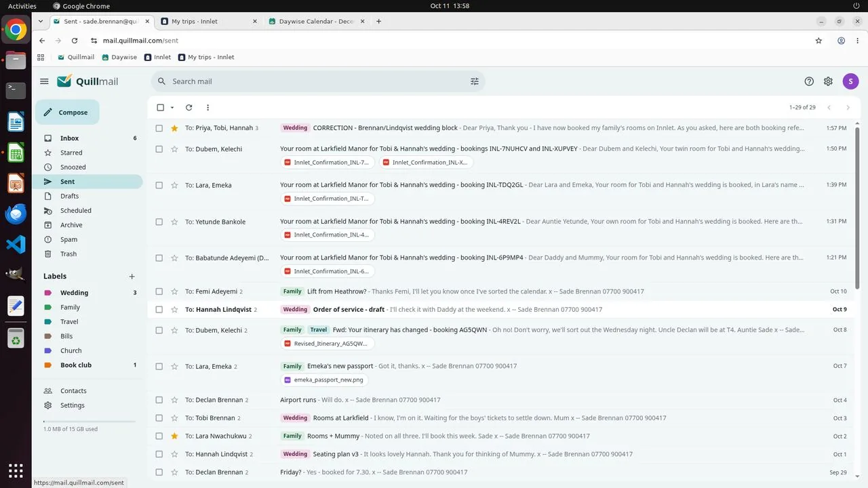868x488 pixels.
Task: Open the Starred folder
Action: pos(88,152)
